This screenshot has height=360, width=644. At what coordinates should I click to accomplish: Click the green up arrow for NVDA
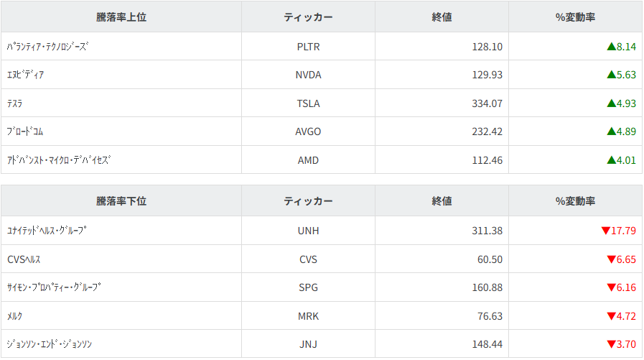pos(611,75)
